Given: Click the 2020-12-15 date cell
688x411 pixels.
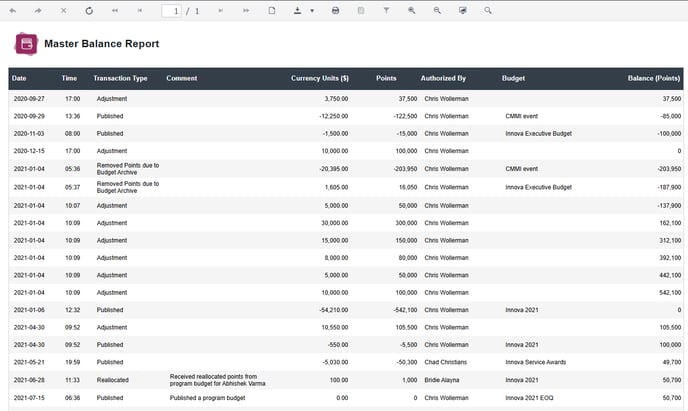Looking at the screenshot, I should (29, 151).
